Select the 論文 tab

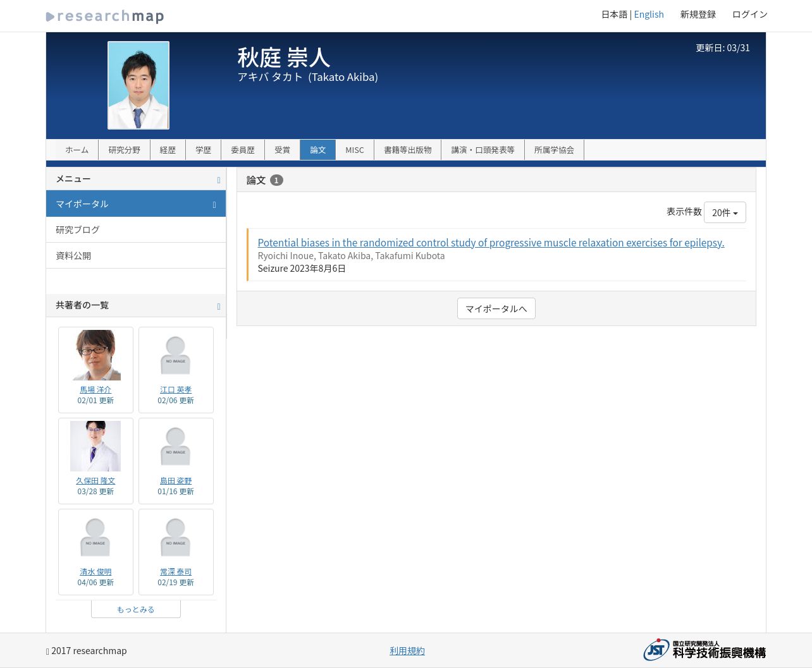tap(317, 150)
